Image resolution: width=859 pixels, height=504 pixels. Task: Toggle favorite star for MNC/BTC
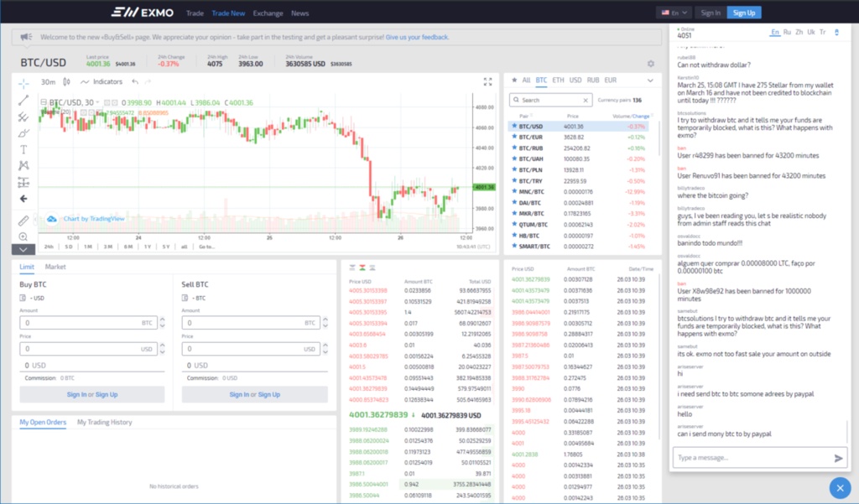[x=514, y=192]
